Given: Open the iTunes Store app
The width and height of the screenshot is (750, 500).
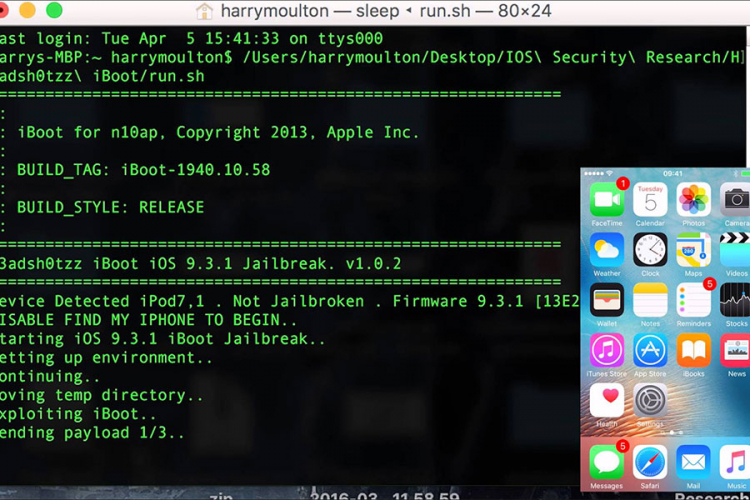Looking at the screenshot, I should (x=607, y=350).
